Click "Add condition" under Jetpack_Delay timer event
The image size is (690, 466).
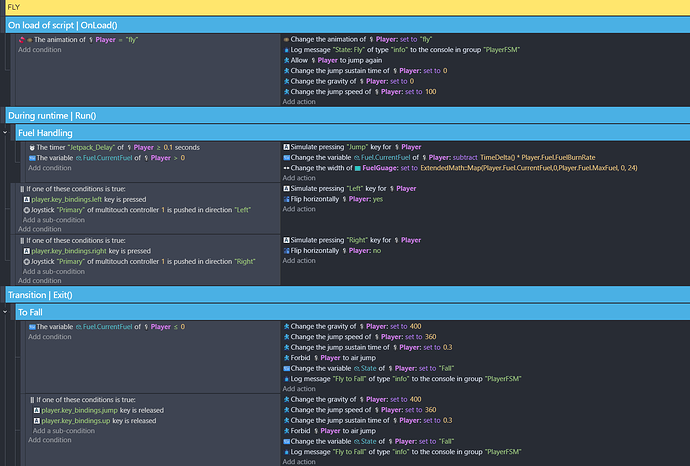coord(49,168)
